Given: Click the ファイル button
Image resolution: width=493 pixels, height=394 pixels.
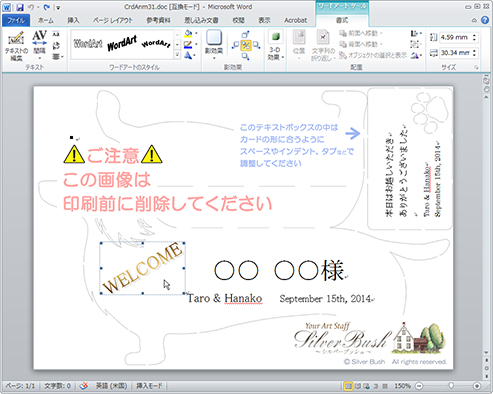Looking at the screenshot, I should click(x=16, y=20).
